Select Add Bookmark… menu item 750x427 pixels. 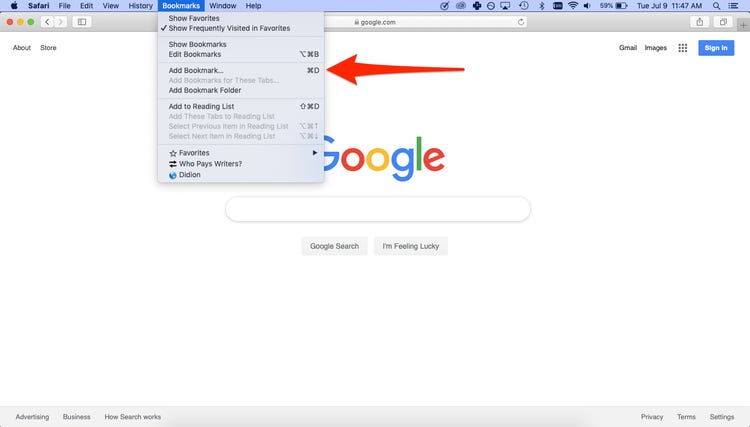241,70
